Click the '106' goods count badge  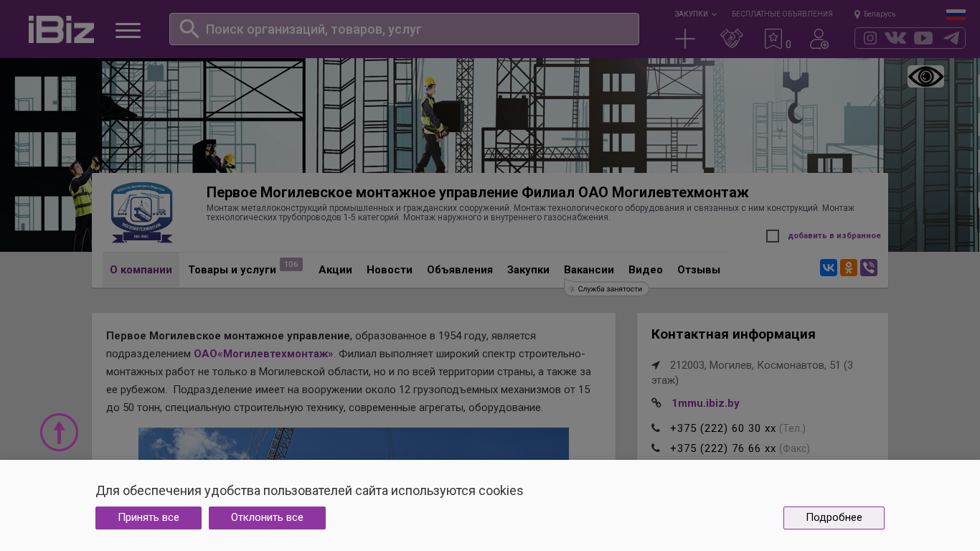coord(291,265)
